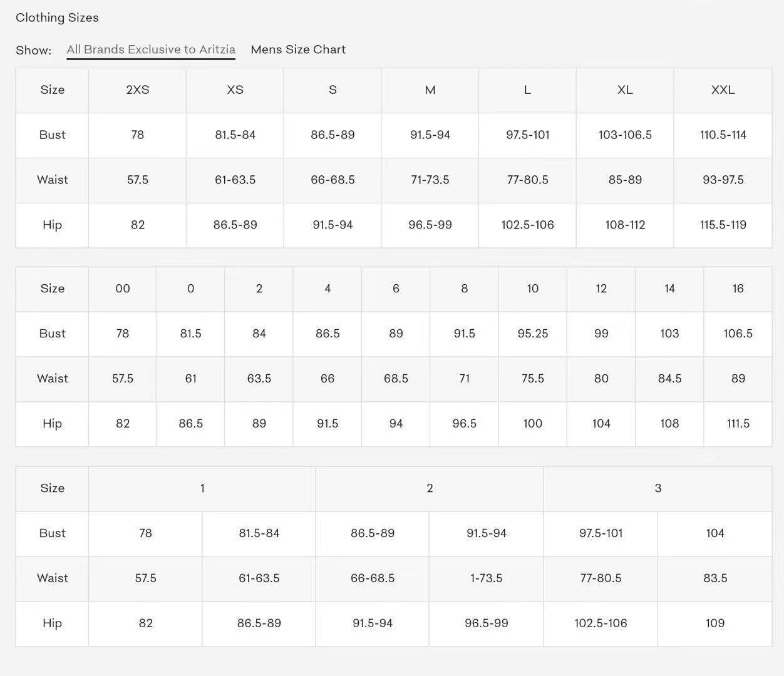784x676 pixels.
Task: Select the hip value 115.5-119
Action: point(723,225)
